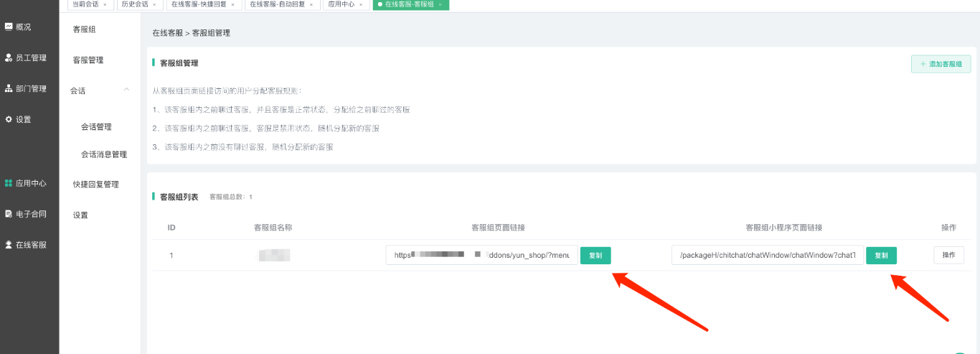Click the 员工管理 person icon

point(9,57)
